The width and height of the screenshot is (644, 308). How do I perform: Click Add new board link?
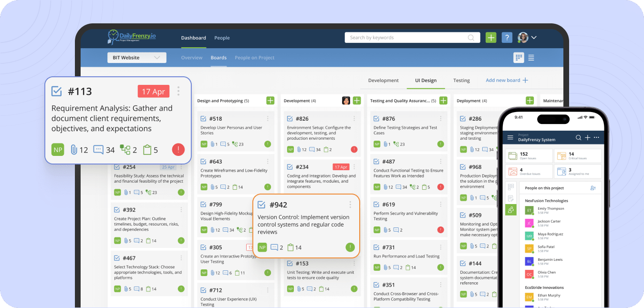pos(507,80)
